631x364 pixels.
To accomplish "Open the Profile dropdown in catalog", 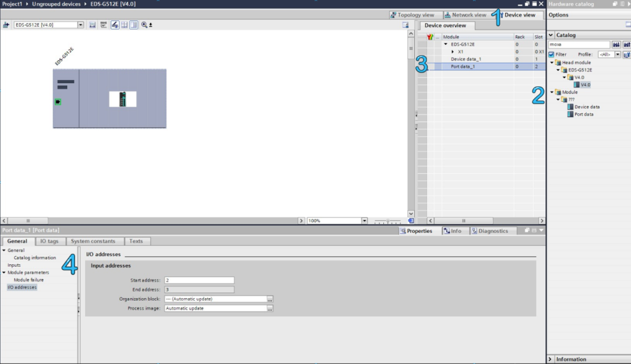I will tap(617, 54).
